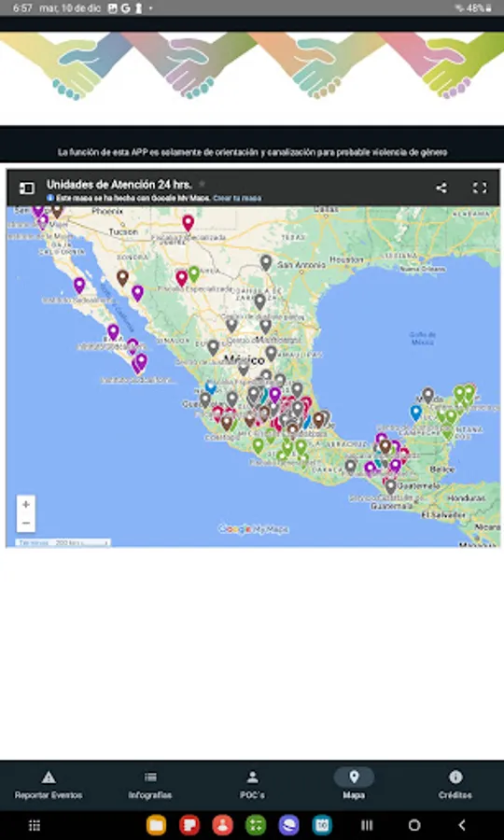Screen dimensions: 504x840
Task: Open the map title 'Unidades de Atención 24 hrs.'
Action: coord(119,184)
